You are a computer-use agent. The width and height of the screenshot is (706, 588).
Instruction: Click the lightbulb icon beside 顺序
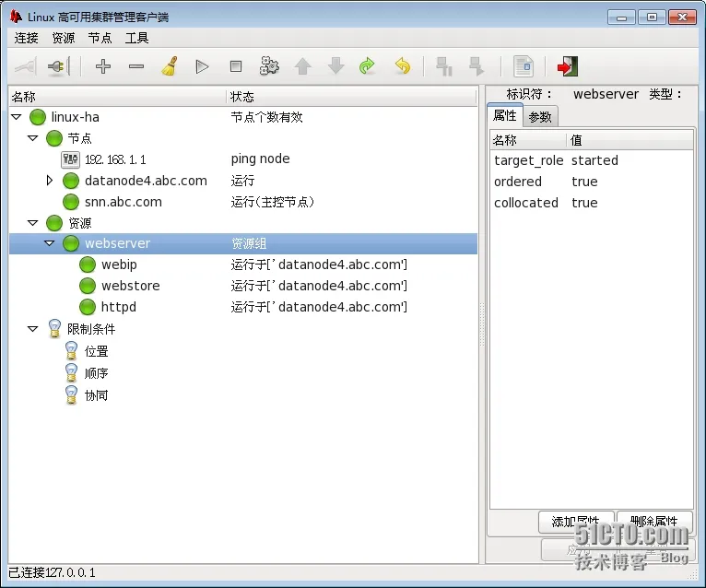tap(71, 372)
